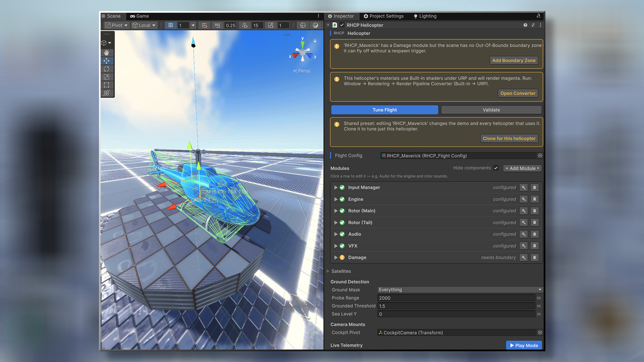Delete the Engine module
This screenshot has height=362, width=644.
(x=535, y=200)
